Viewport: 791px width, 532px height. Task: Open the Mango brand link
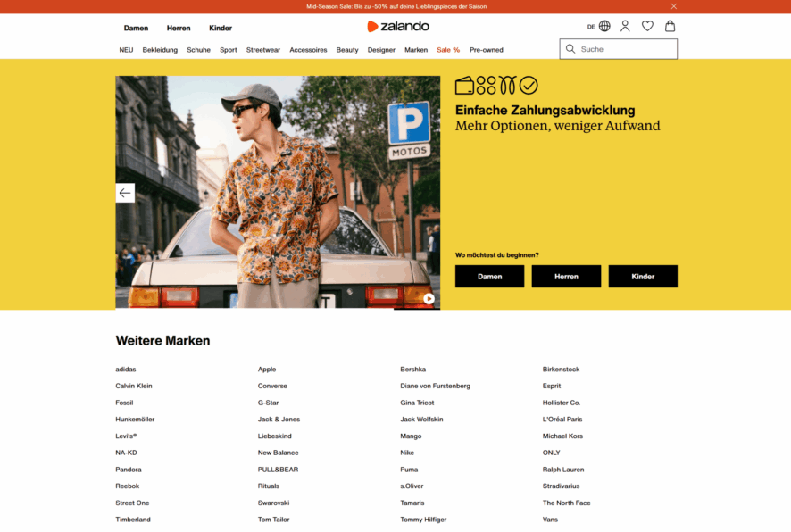click(412, 436)
